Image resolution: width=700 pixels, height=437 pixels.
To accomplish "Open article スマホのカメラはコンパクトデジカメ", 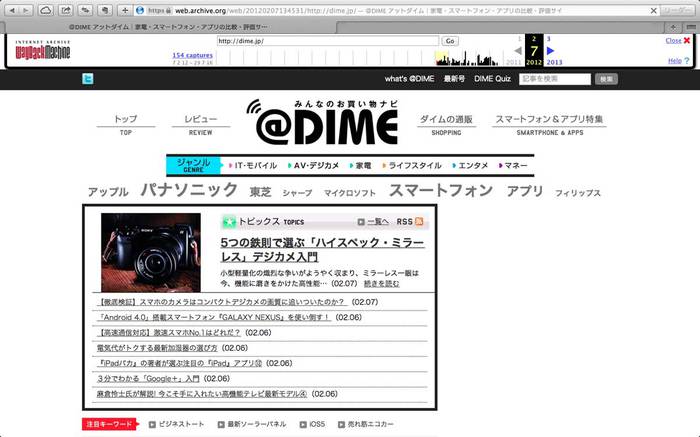I will tap(221, 302).
